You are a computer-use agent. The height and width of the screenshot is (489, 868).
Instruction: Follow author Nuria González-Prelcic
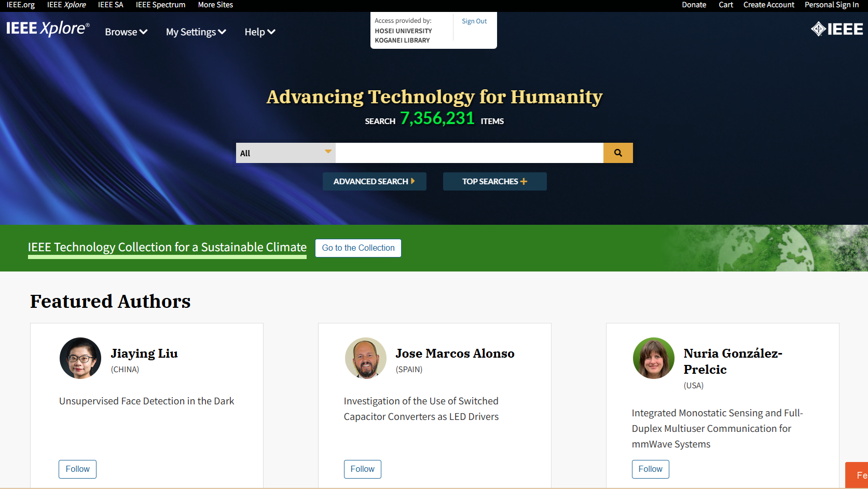(x=651, y=469)
